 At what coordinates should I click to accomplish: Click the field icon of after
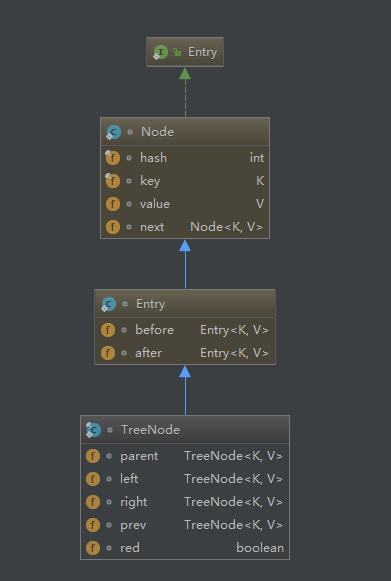[x=108, y=353]
